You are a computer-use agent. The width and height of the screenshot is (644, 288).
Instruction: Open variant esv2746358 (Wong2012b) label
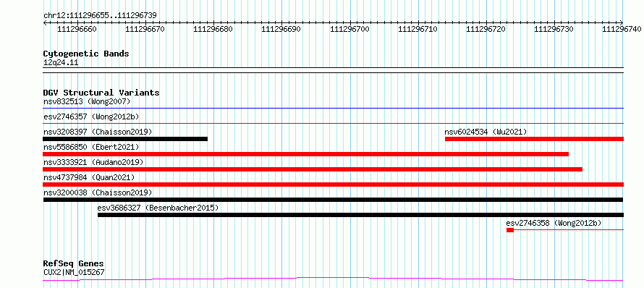554,223
